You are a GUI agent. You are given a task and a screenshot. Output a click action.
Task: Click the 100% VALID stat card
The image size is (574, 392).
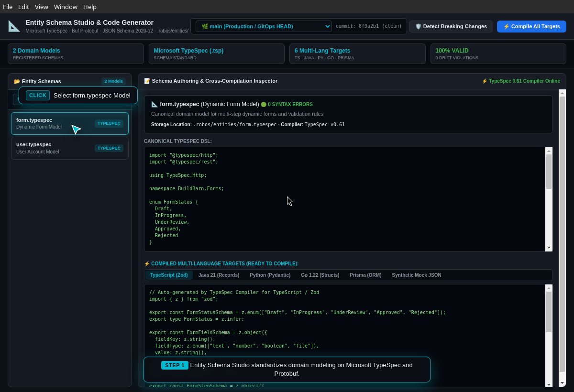(498, 54)
